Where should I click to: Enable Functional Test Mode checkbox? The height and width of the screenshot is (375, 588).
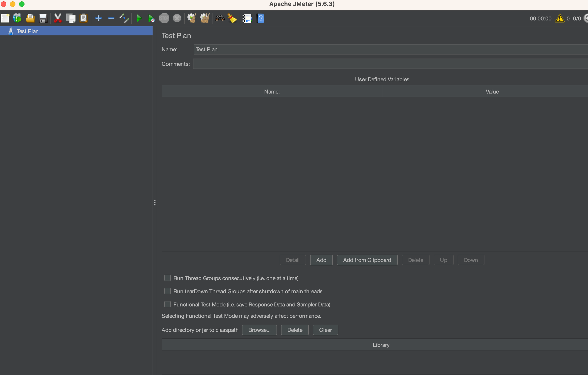(168, 304)
